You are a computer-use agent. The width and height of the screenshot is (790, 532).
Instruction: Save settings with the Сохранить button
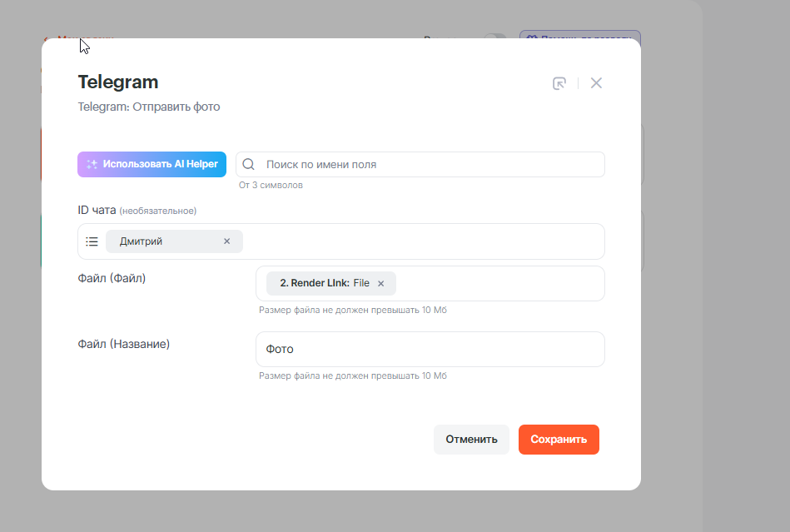(x=559, y=440)
